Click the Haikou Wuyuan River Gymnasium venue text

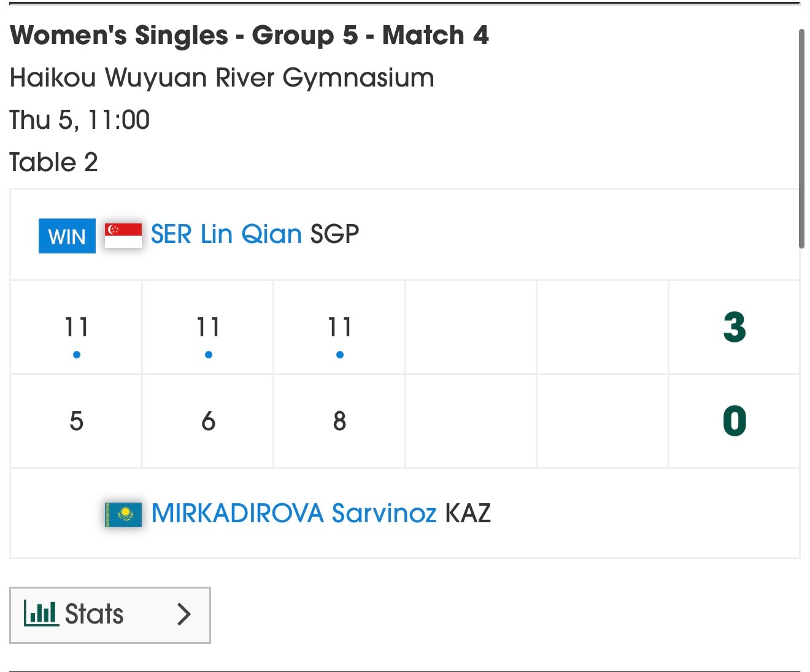[222, 78]
